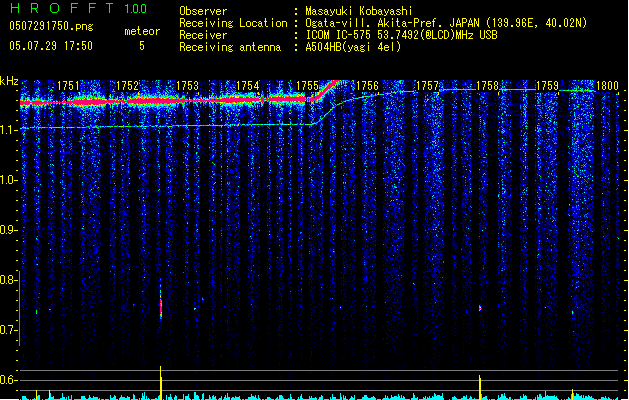The width and height of the screenshot is (629, 400).
Task: Click the 'meteor' count label
Action: point(142,31)
